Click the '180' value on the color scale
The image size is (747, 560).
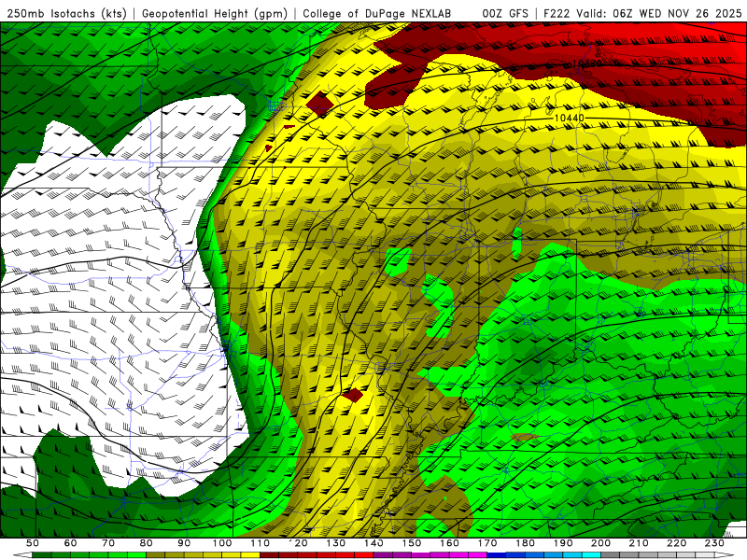click(525, 543)
